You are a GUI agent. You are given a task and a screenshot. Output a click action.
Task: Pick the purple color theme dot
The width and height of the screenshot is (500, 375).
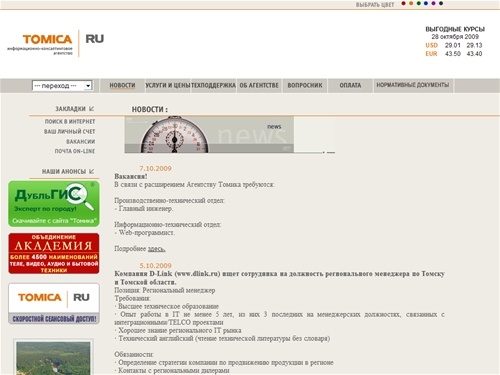tap(433, 4)
